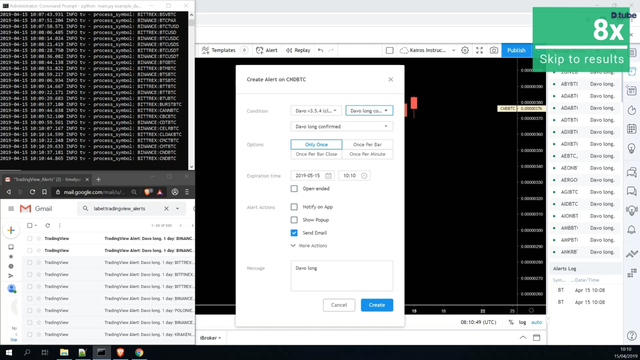
Task: Refresh the Gmail message list
Action: coord(48,225)
